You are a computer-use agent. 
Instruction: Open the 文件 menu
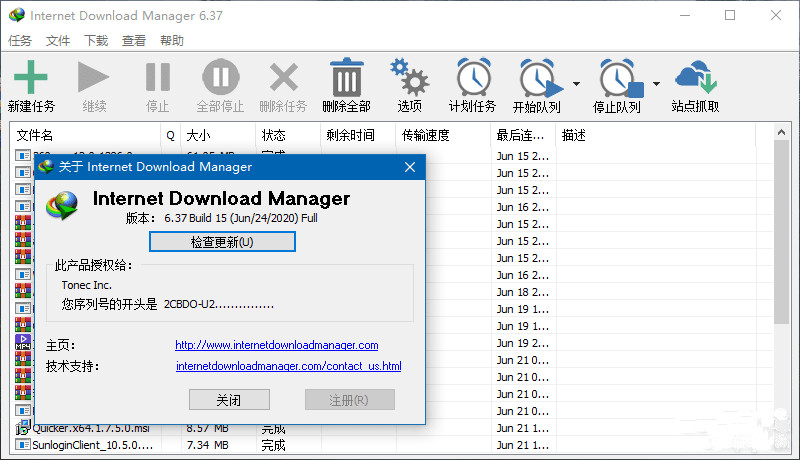(x=58, y=40)
